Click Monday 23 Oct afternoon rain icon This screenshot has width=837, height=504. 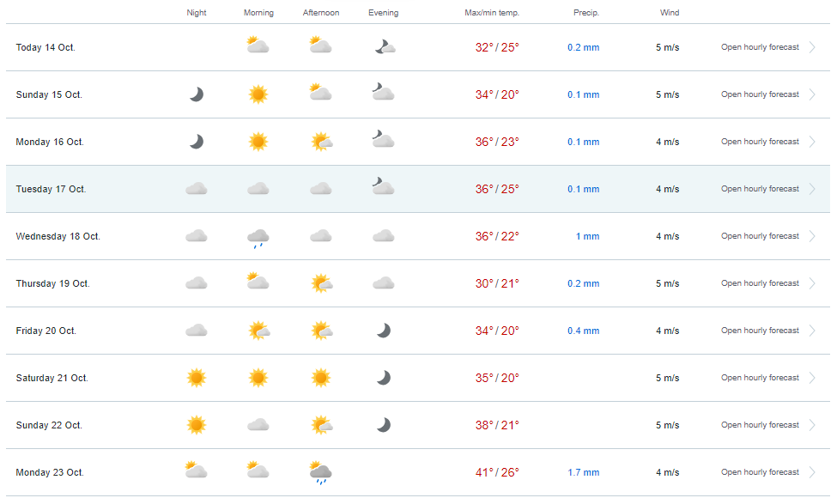[321, 473]
